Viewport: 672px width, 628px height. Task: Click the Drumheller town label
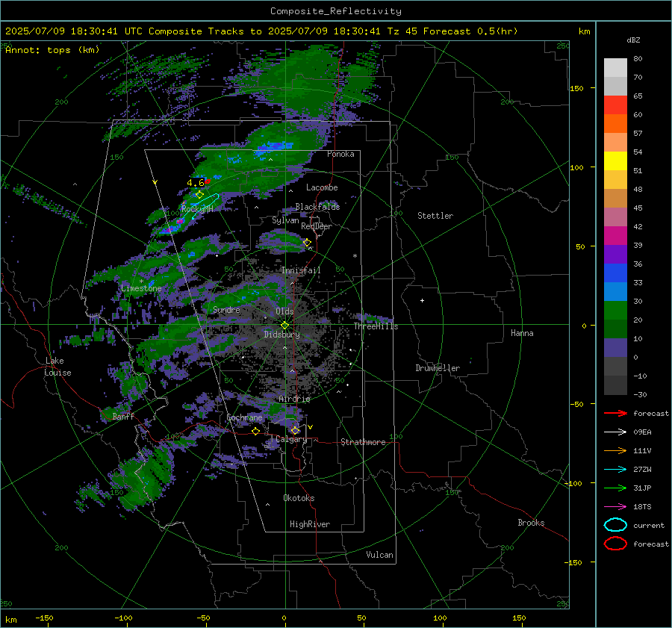(438, 368)
